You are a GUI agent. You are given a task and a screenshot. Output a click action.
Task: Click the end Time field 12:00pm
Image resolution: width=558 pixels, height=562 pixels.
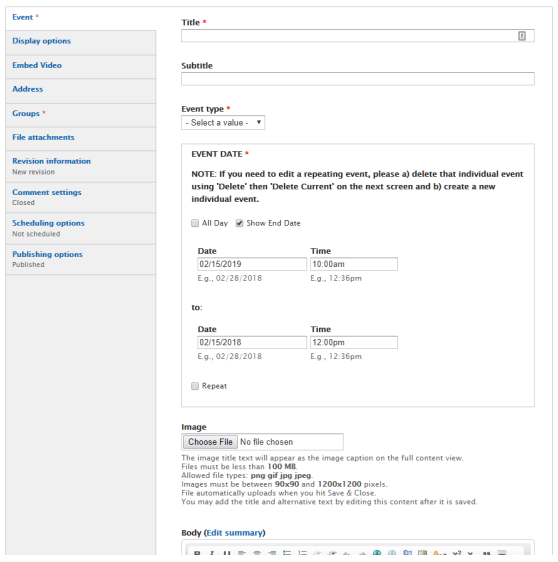pyautogui.click(x=354, y=342)
